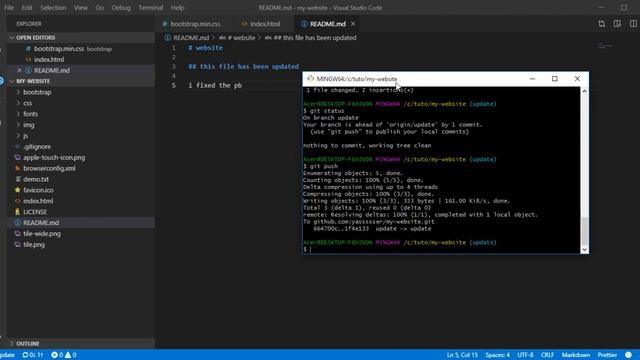640x360 pixels.
Task: Expand the fonts folder
Action: tap(81, 114)
